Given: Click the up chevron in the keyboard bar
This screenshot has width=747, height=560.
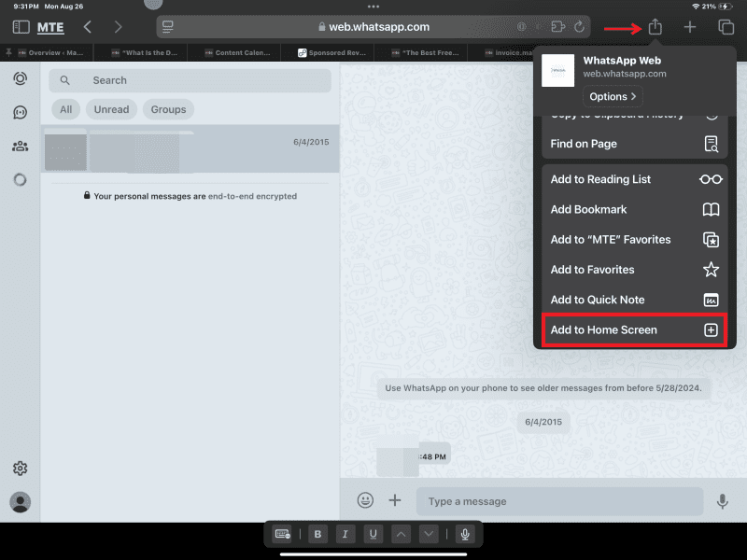Looking at the screenshot, I should (402, 533).
